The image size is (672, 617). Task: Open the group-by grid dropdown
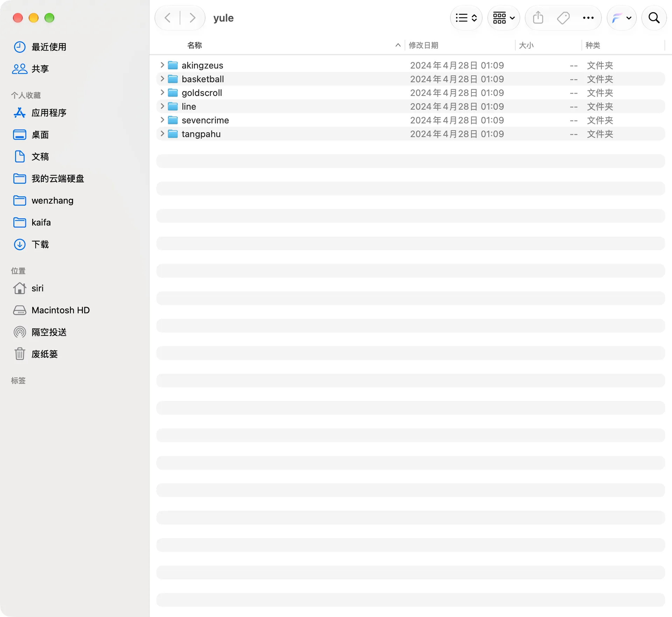tap(504, 18)
